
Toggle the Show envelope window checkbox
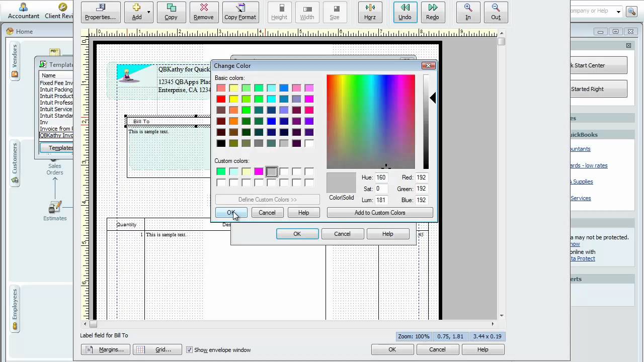189,350
